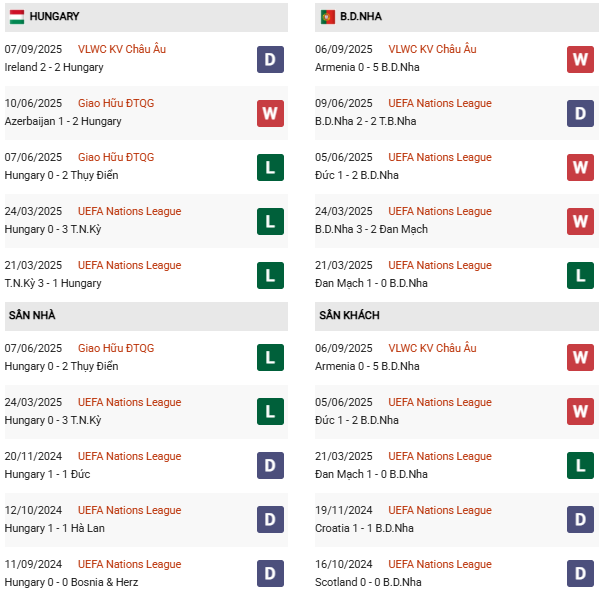Open VLWC KV Châu Âu link above Ireland match
Image resolution: width=600 pixels, height=594 pixels.
(121, 49)
